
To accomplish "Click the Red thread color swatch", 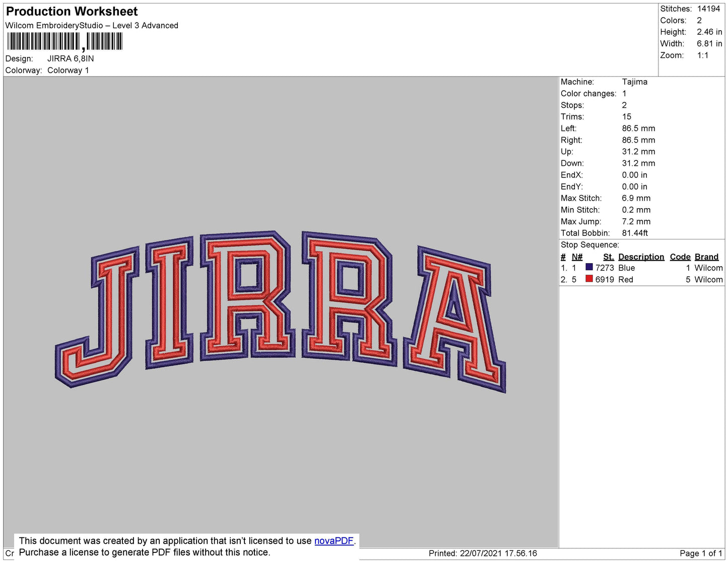I will click(589, 279).
